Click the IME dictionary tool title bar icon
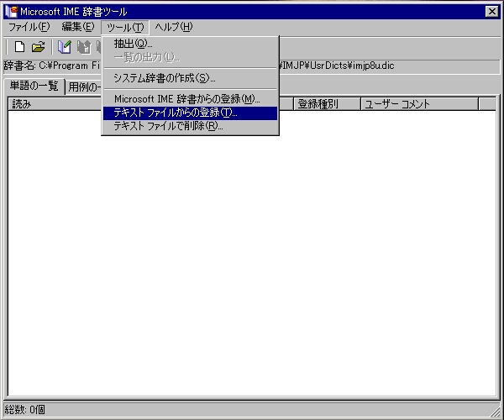Viewport: 504px width, 420px height. point(11,12)
